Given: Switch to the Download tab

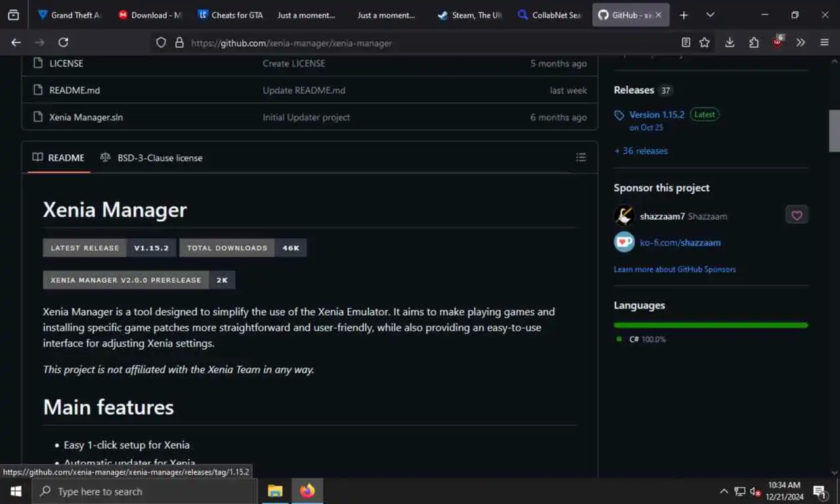Looking at the screenshot, I should click(149, 14).
